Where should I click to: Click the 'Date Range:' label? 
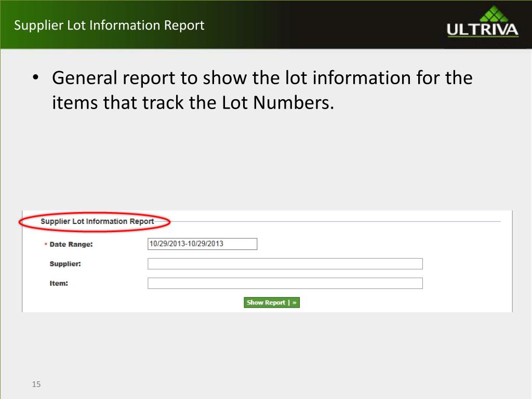71,244
